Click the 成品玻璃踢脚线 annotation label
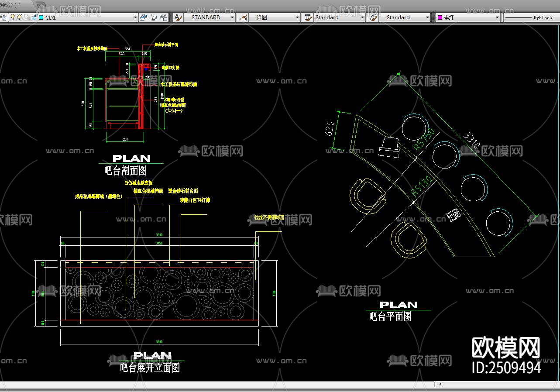560x392 pixels. click(99, 196)
